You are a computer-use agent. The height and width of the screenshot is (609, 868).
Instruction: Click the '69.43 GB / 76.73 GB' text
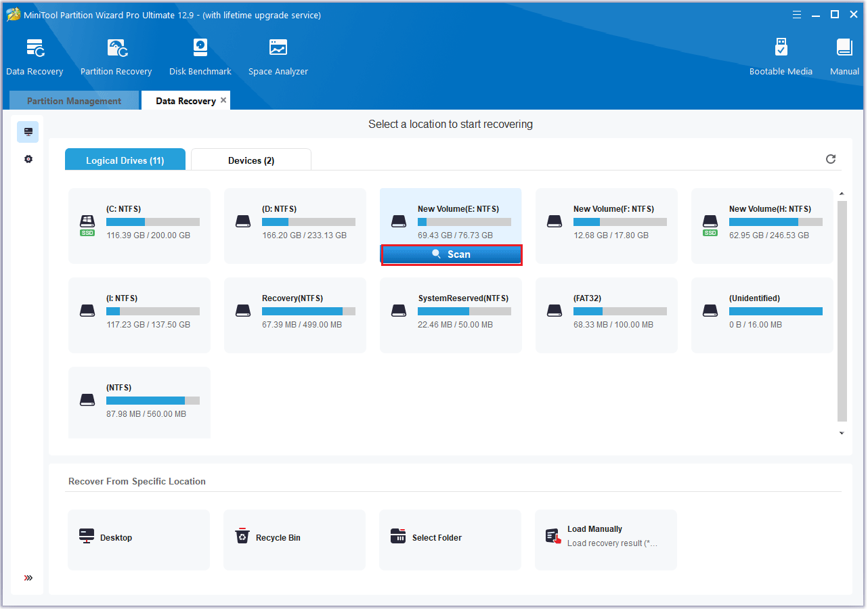click(455, 235)
